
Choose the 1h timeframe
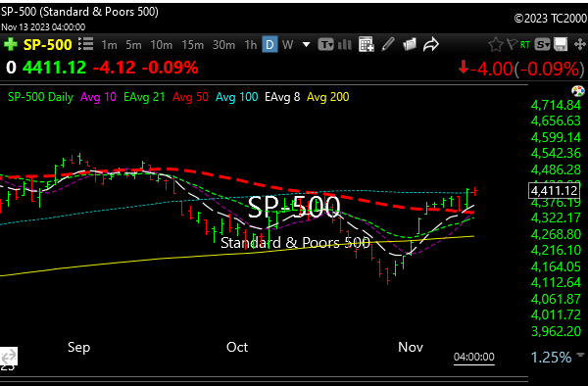[x=251, y=45]
